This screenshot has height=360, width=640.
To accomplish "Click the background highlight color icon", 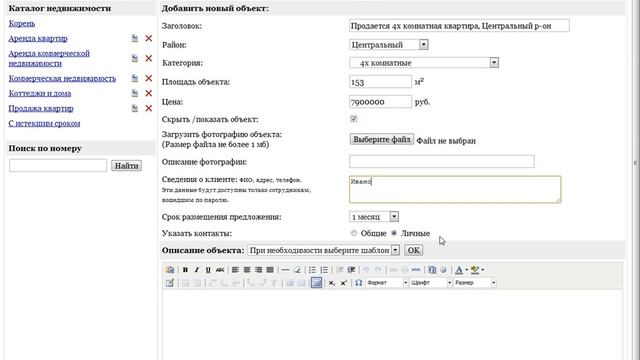I will [475, 270].
